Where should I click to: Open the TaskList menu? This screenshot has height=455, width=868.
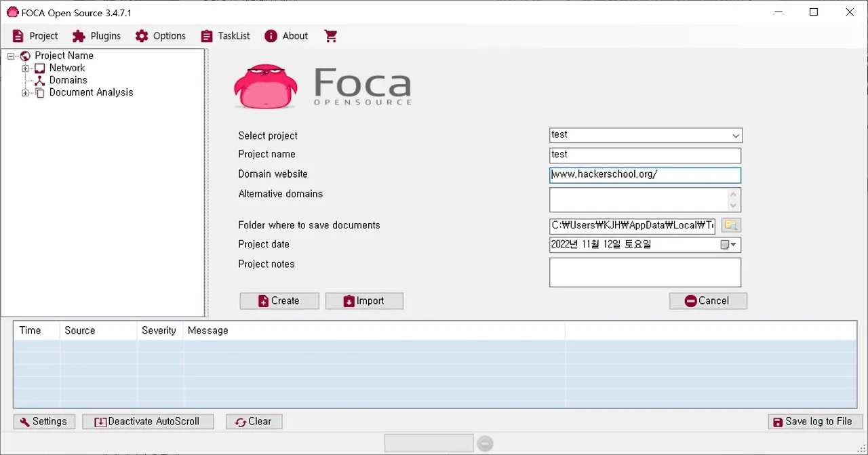point(225,36)
